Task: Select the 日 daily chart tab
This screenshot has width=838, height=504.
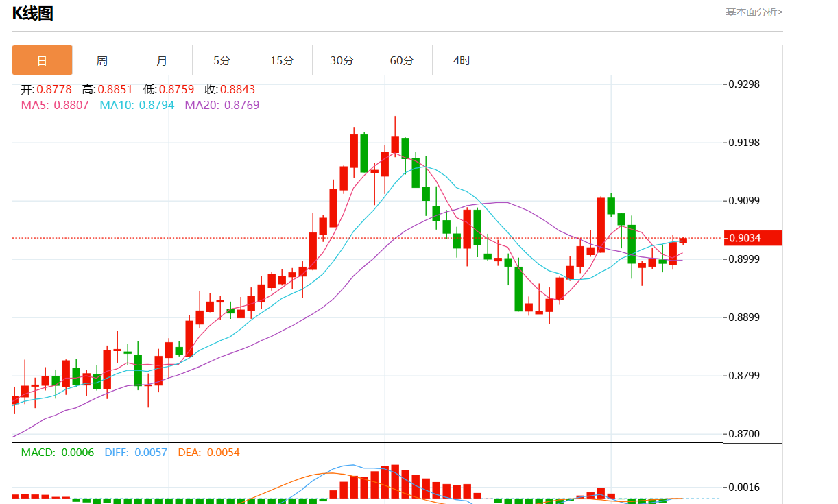Action: point(42,60)
